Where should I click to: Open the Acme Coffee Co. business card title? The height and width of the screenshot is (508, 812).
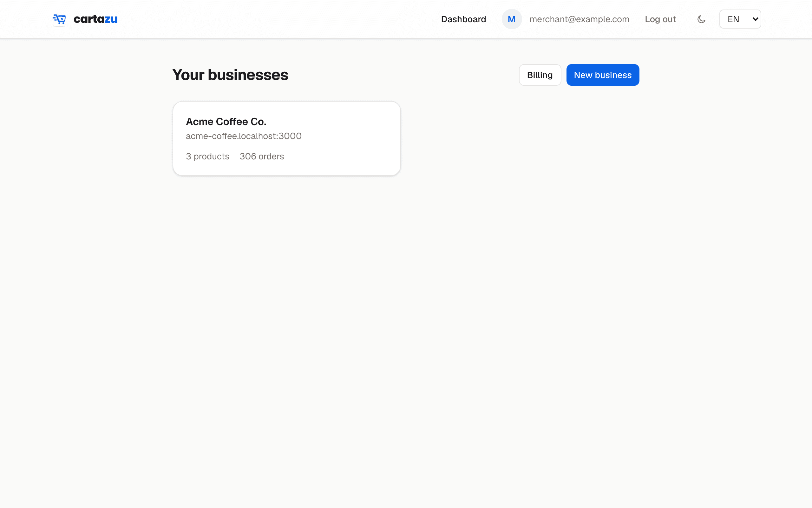tap(226, 122)
